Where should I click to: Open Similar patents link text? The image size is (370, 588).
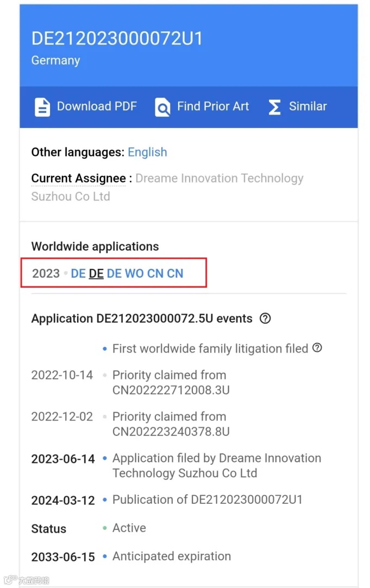coord(308,106)
